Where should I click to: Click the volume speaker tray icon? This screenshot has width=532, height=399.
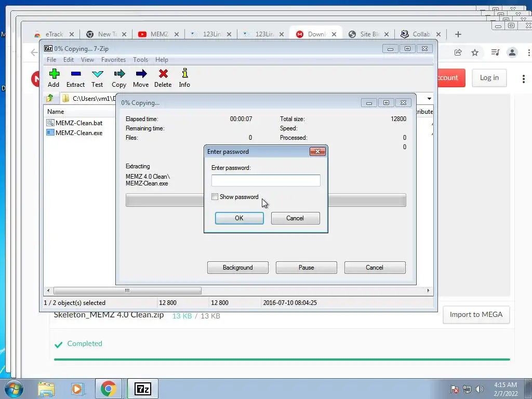pyautogui.click(x=480, y=389)
